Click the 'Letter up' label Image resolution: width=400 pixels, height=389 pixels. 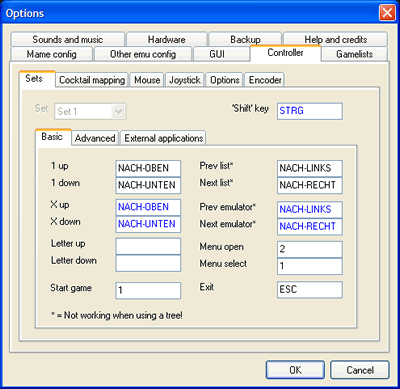click(68, 243)
